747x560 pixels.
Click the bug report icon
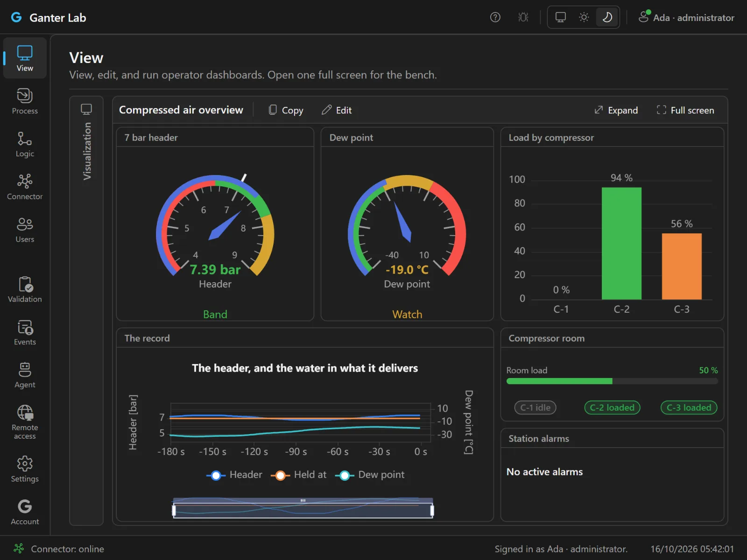[523, 17]
